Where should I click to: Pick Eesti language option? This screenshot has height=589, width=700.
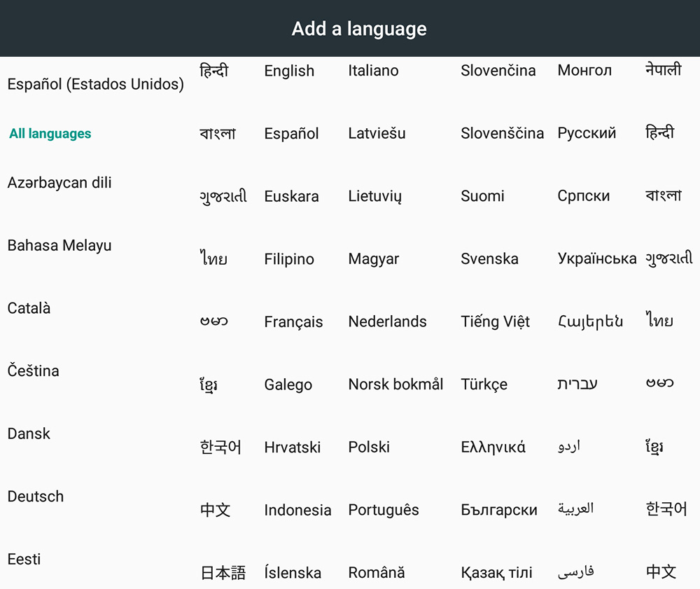click(x=24, y=559)
